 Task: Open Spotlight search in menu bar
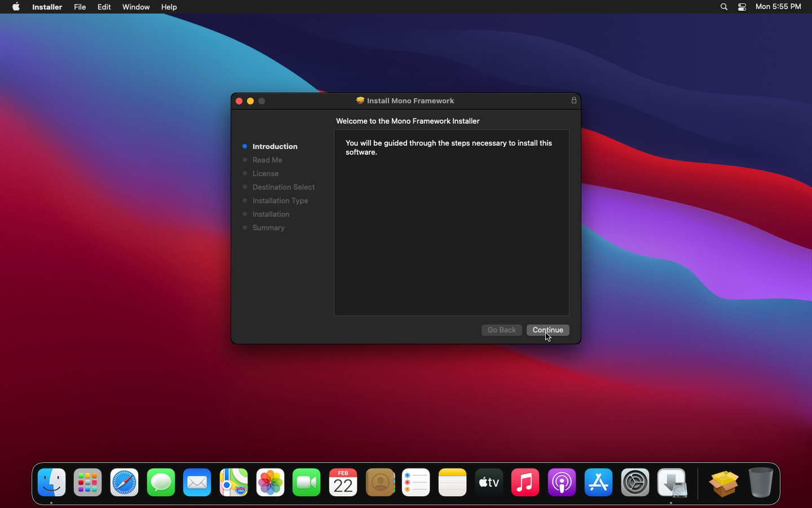point(724,7)
